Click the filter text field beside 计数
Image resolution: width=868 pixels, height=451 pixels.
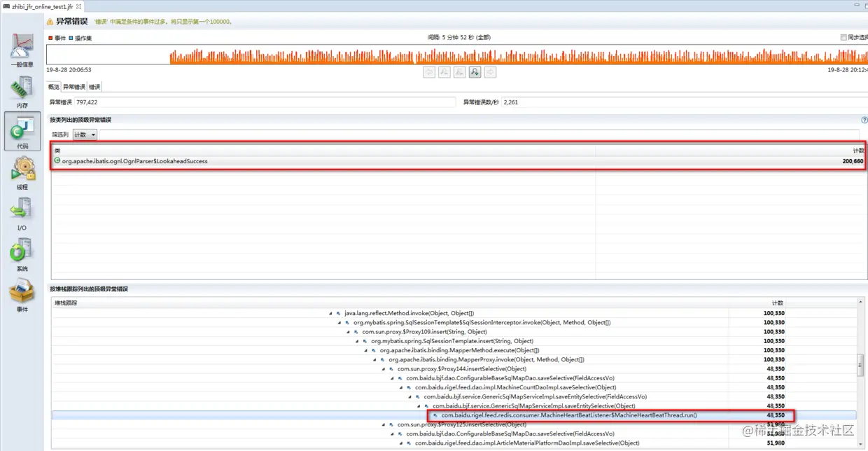479,134
